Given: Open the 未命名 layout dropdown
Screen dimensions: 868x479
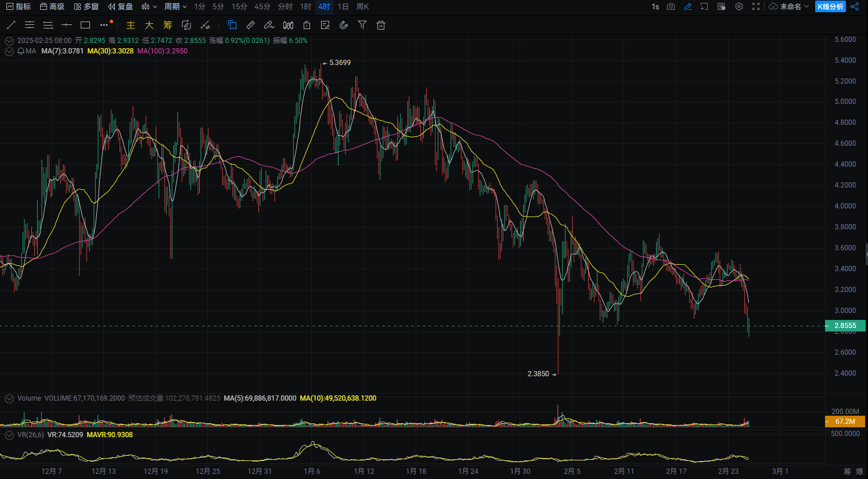Looking at the screenshot, I should 789,6.
